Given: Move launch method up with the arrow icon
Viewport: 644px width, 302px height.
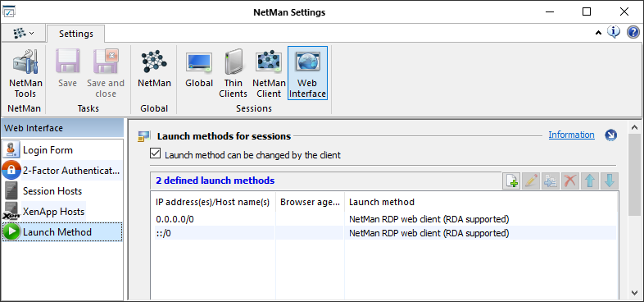Looking at the screenshot, I should click(590, 181).
